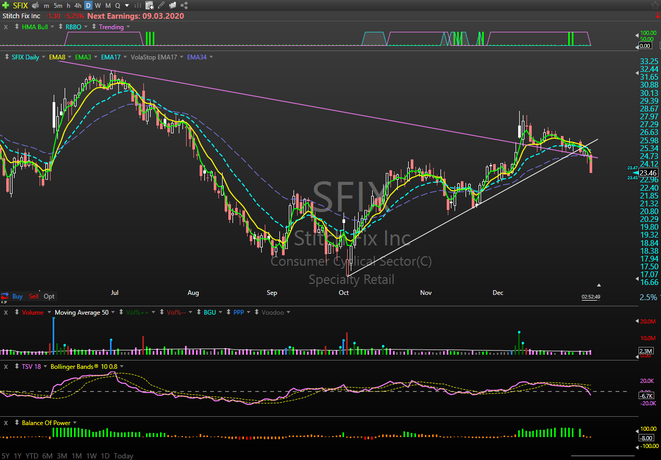Switch to the 5m timeframe
The width and height of the screenshot is (661, 460).
pos(58,5)
